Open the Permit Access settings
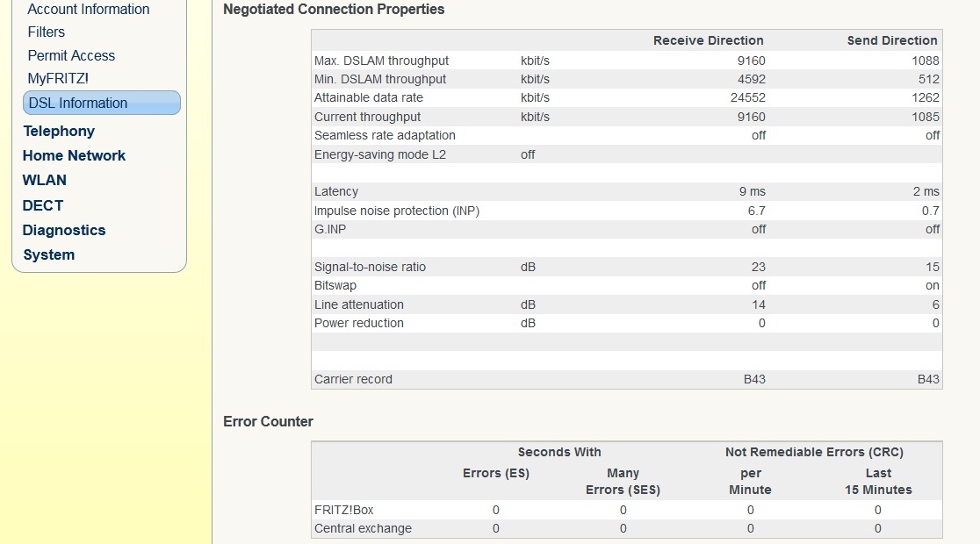Image resolution: width=980 pixels, height=544 pixels. pos(71,55)
